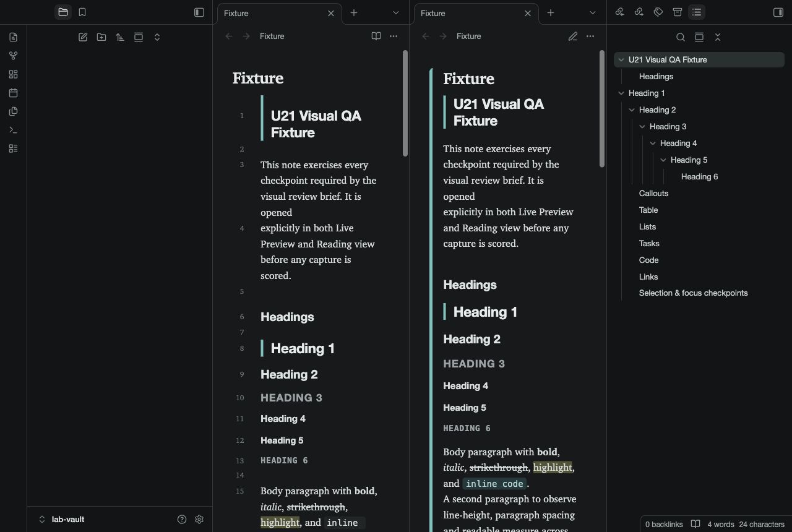Close the left Fixture tab
792x532 pixels.
coord(331,13)
